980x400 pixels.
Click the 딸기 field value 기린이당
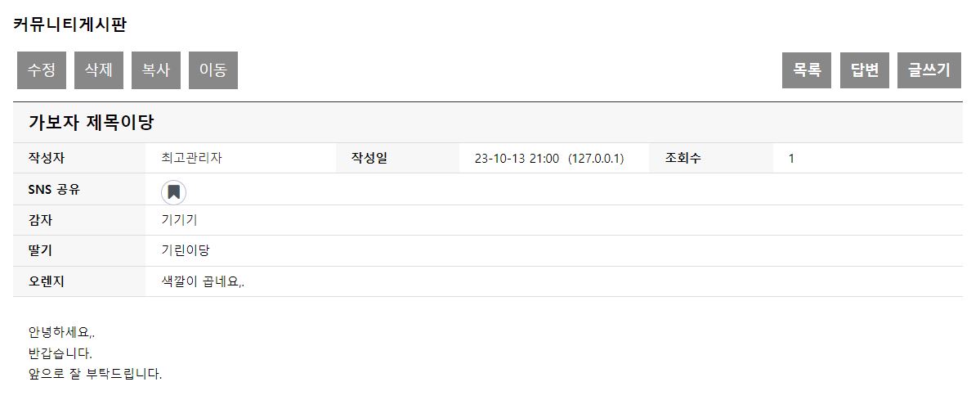coord(186,250)
